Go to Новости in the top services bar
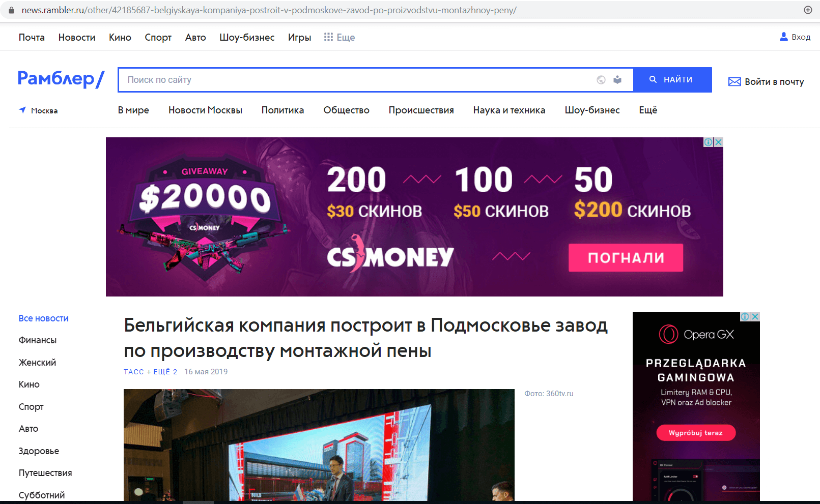Viewport: 820px width, 504px height. click(x=77, y=37)
